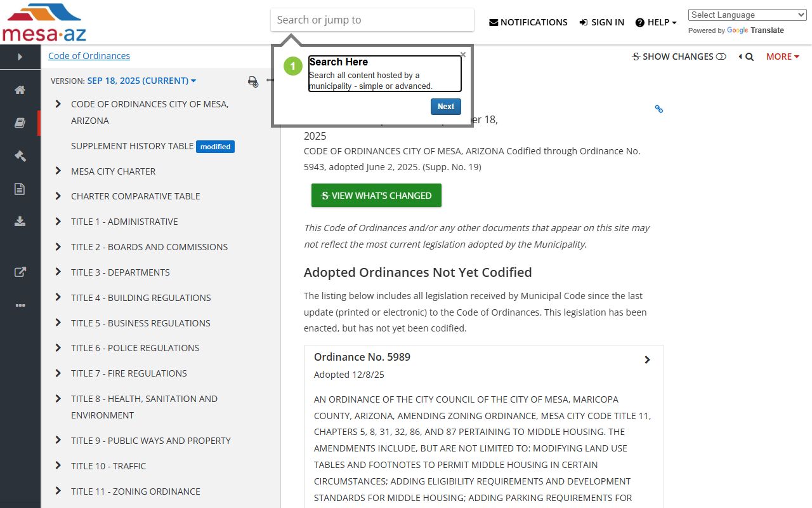
Task: Open the Select Language dropdown
Action: tap(747, 15)
